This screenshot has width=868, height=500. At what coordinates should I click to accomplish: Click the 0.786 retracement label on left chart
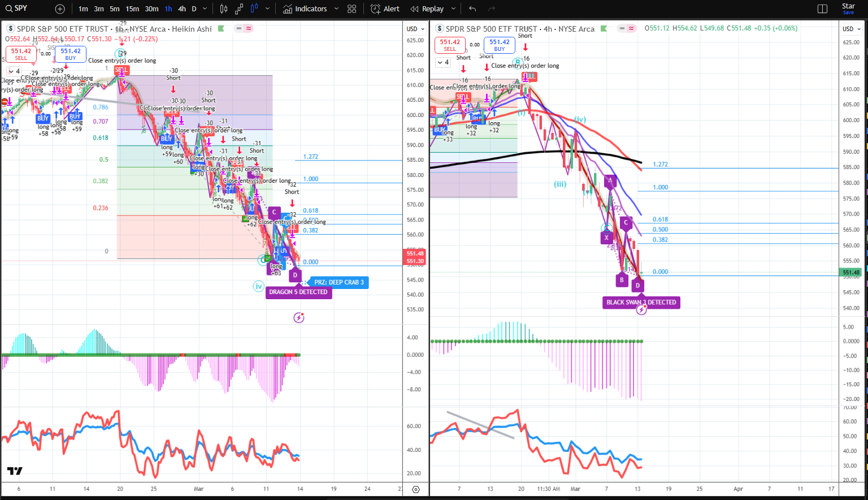(x=101, y=107)
